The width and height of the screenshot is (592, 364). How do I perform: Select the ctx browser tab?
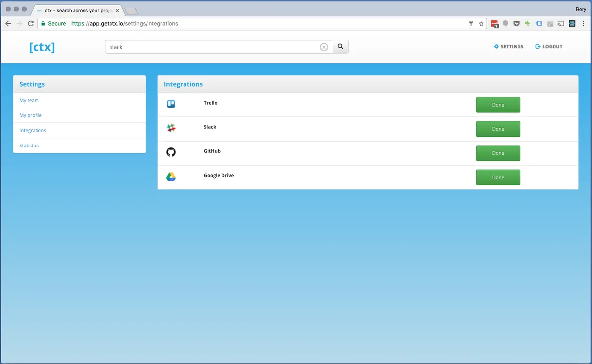click(78, 10)
